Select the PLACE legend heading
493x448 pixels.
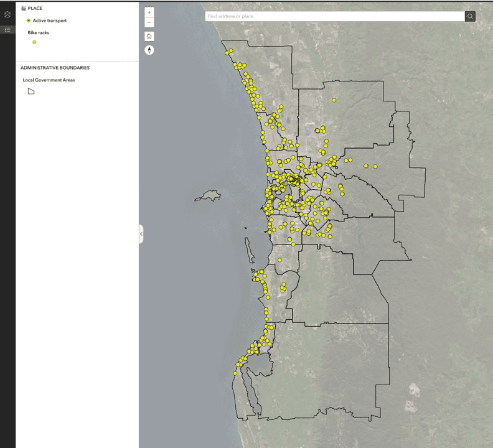(35, 9)
